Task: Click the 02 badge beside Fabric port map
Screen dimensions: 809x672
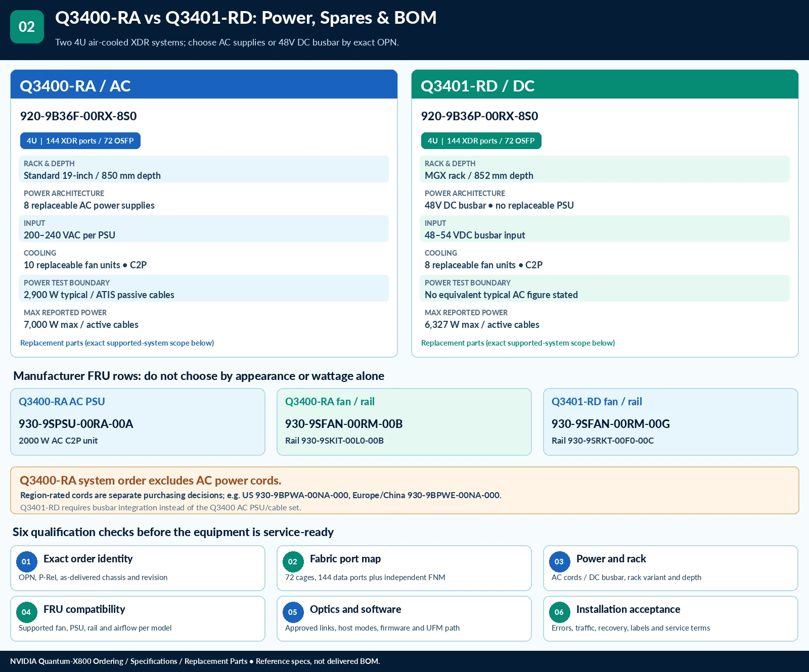Action: coord(293,561)
